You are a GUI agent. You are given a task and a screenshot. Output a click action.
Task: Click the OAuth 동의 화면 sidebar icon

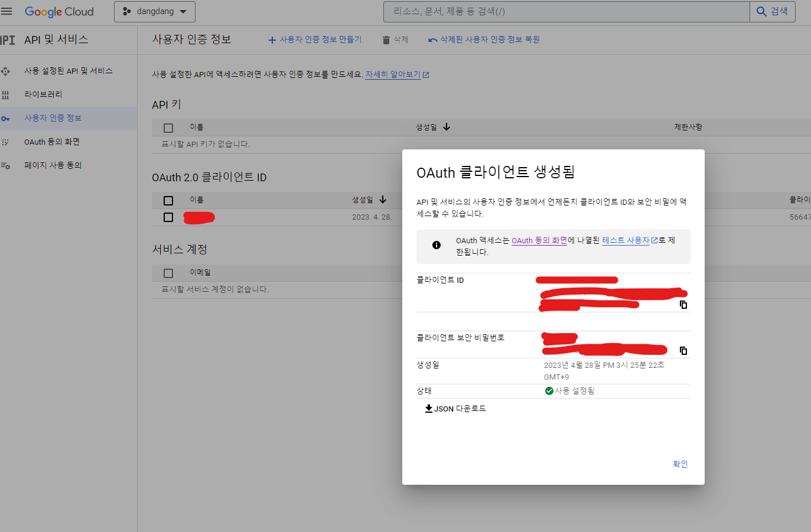(x=5, y=142)
